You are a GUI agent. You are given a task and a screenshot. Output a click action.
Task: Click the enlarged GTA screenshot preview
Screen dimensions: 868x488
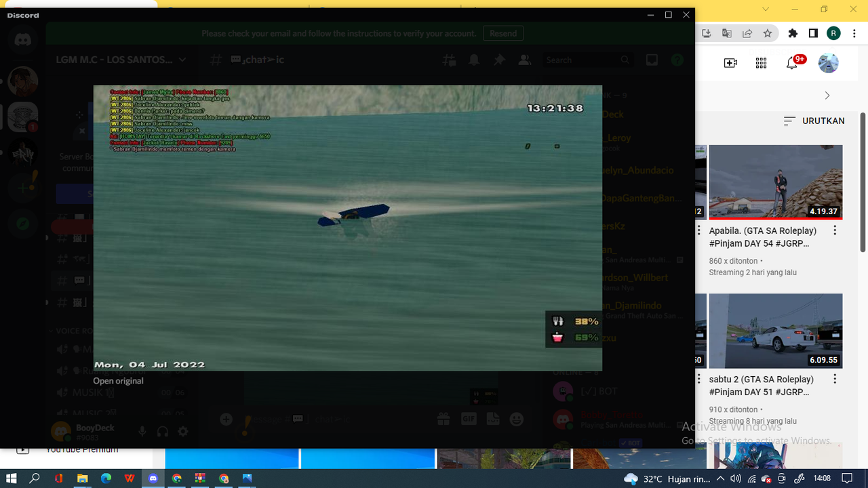(347, 228)
